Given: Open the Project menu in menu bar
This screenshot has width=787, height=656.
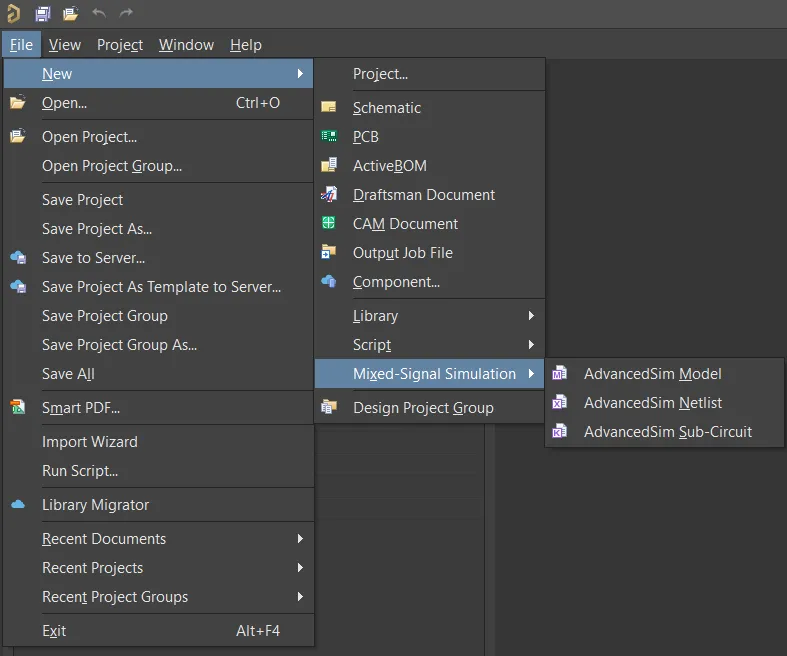Looking at the screenshot, I should 120,45.
